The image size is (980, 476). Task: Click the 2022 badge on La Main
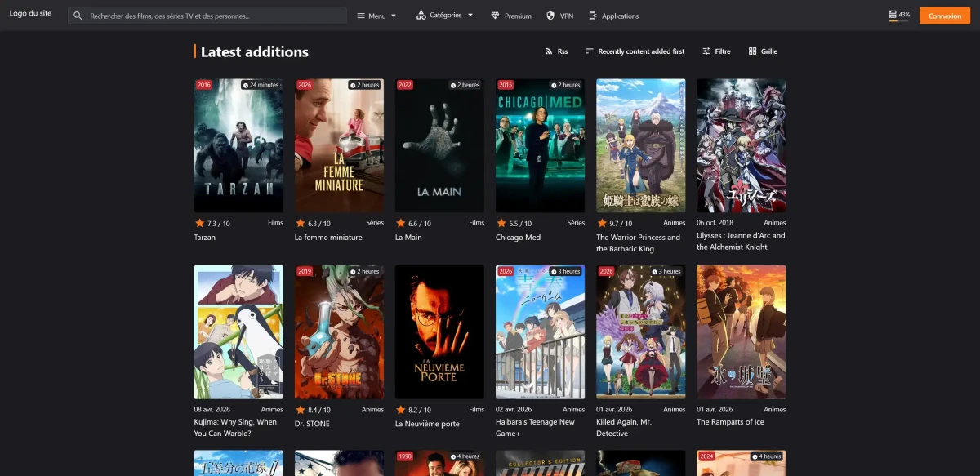(x=405, y=85)
